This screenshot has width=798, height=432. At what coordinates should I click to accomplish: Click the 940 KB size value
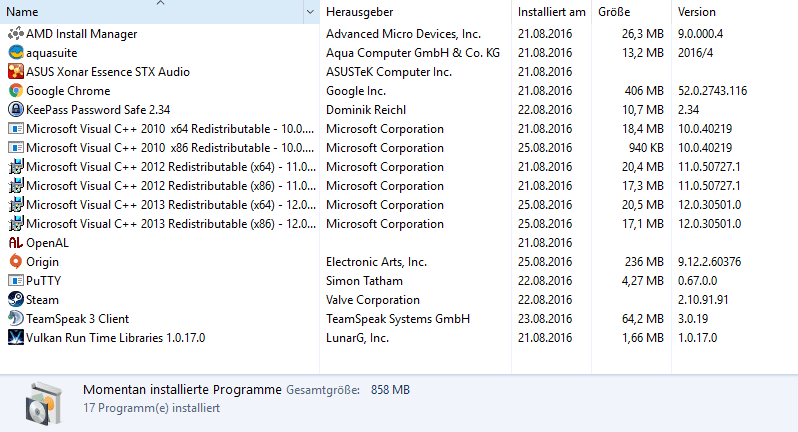tap(646, 148)
